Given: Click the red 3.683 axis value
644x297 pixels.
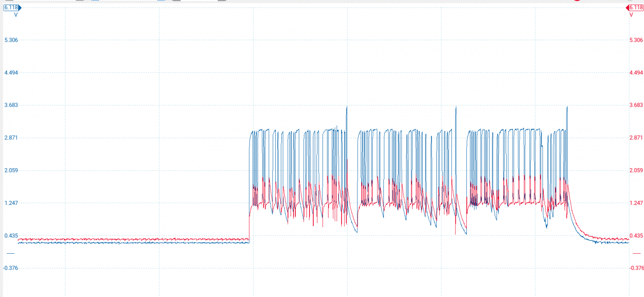Looking at the screenshot, I should (x=636, y=105).
